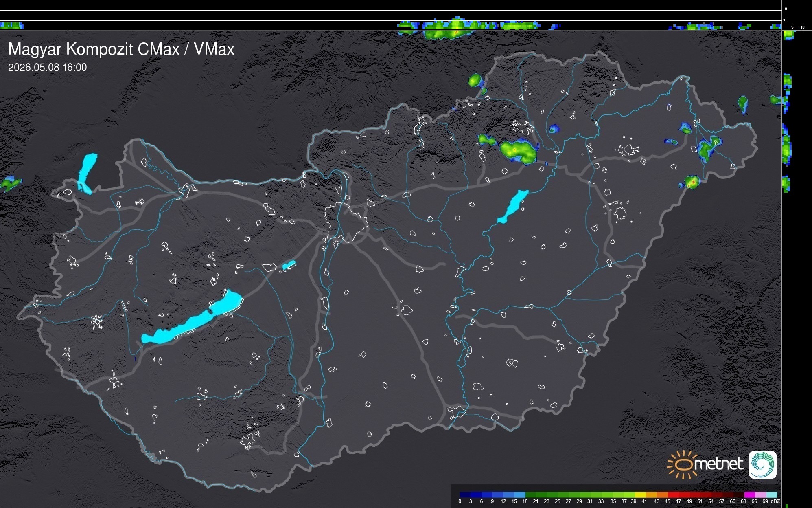Select the yellow 41 dBZ legend swatch
The height and width of the screenshot is (508, 812).
640,495
